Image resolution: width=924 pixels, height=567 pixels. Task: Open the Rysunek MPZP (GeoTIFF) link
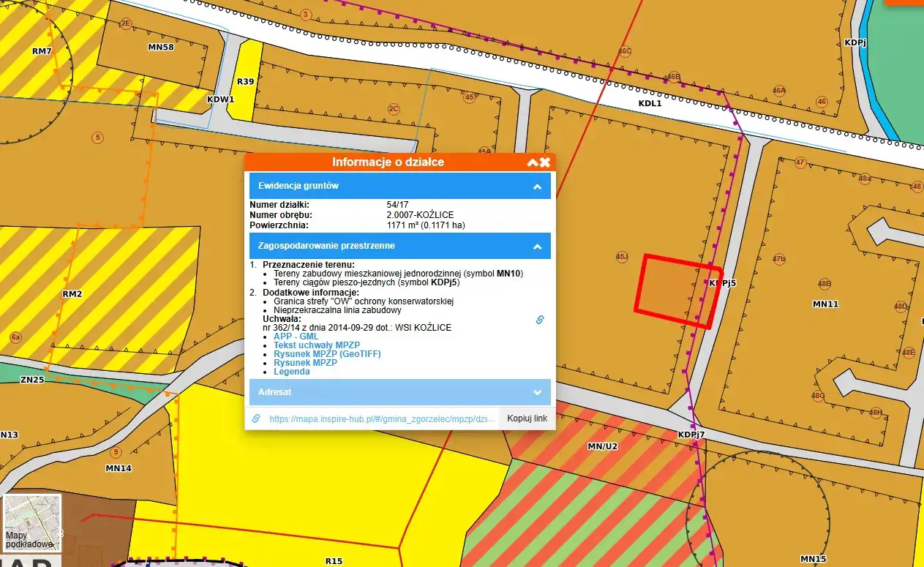327,354
